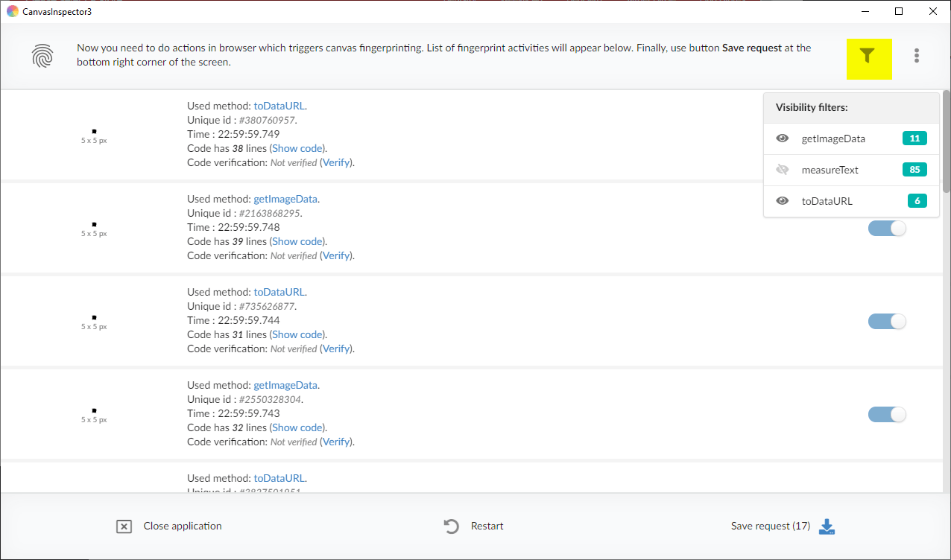The image size is (951, 560).
Task: Switch off toggle for entry #2163868295
Action: (887, 229)
